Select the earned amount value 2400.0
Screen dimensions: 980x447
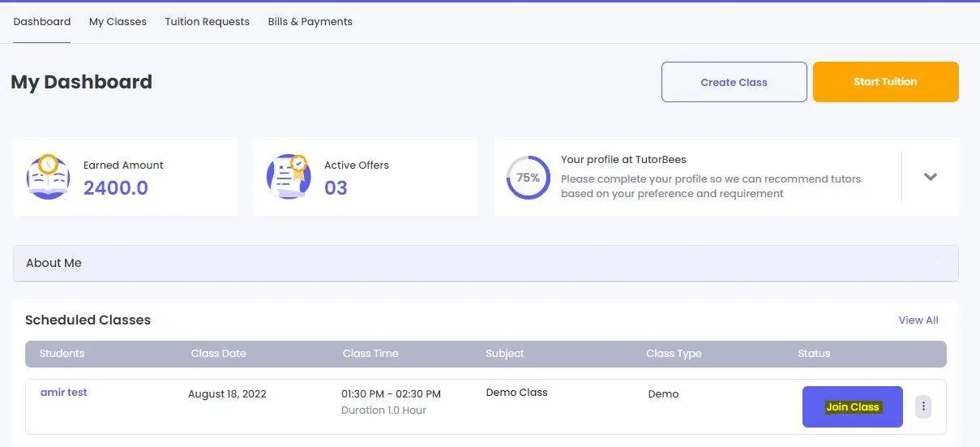point(116,188)
